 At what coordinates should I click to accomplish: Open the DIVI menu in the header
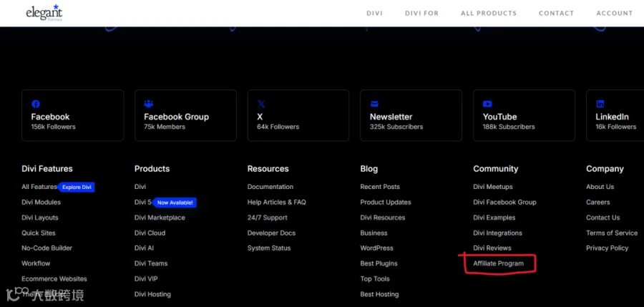point(374,13)
